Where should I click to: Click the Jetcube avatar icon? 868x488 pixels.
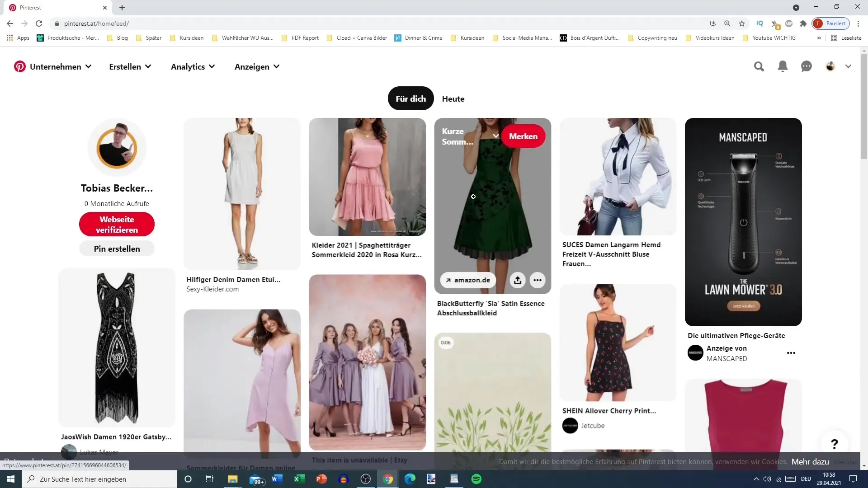(570, 426)
